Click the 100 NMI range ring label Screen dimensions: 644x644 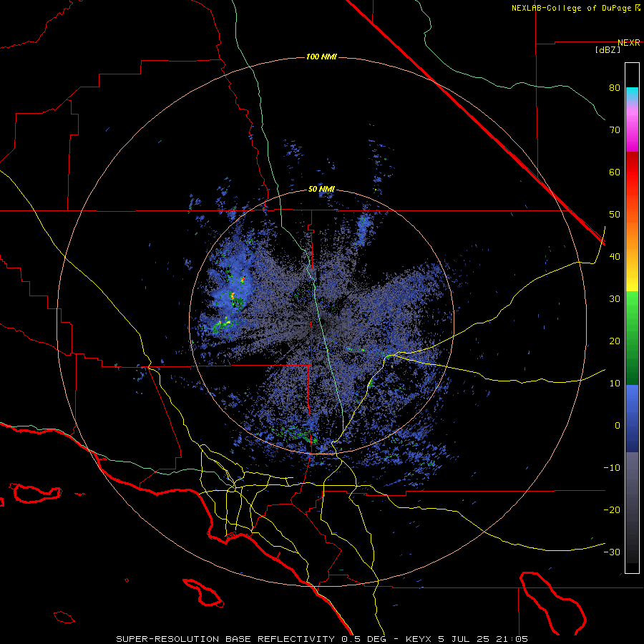321,57
